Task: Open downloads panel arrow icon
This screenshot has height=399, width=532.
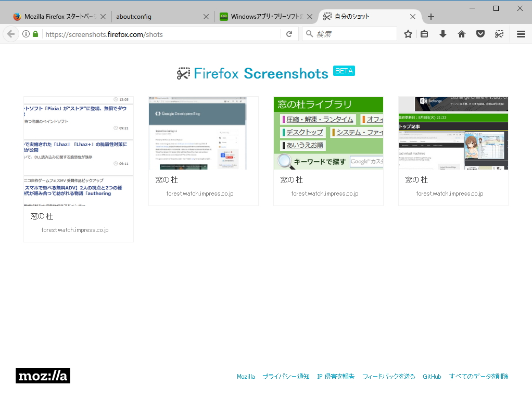Action: pos(443,34)
